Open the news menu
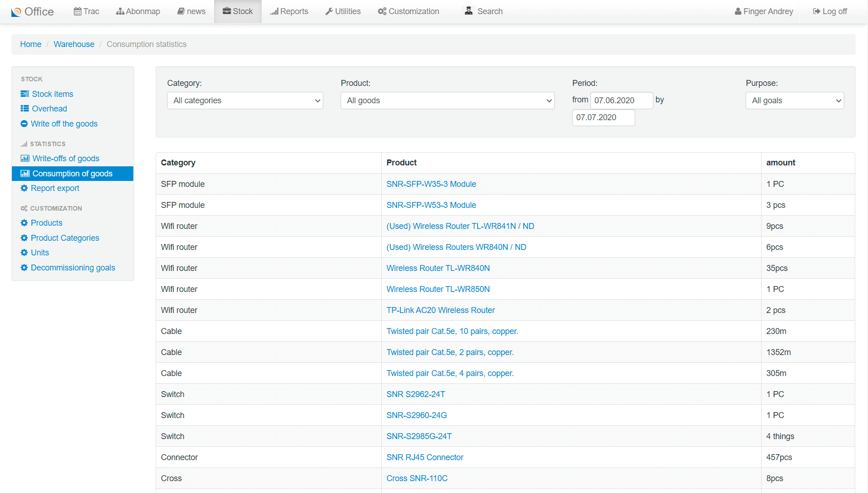The image size is (868, 493). (191, 11)
